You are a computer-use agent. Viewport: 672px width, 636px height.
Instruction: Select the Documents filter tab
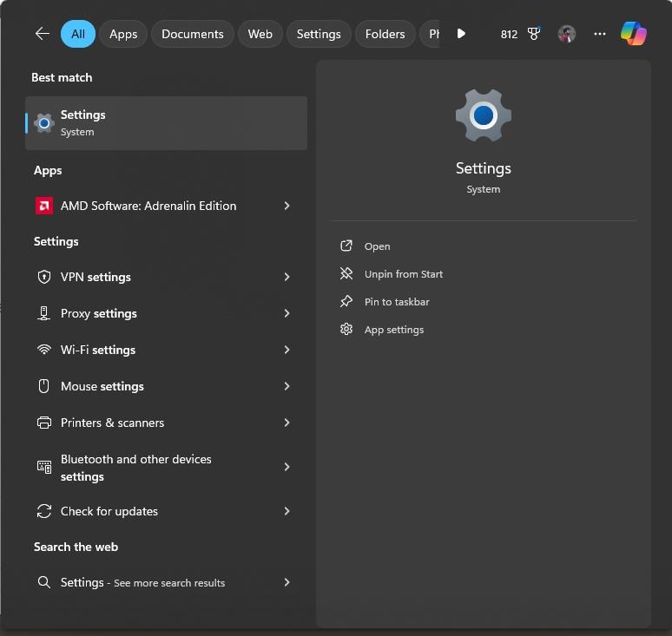tap(193, 34)
